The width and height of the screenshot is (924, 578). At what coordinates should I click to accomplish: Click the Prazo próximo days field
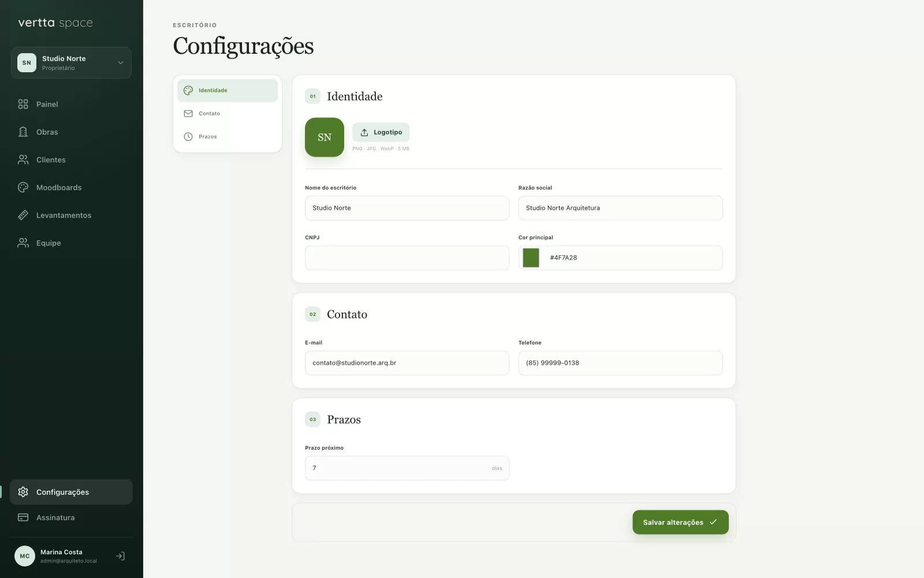[x=407, y=468]
